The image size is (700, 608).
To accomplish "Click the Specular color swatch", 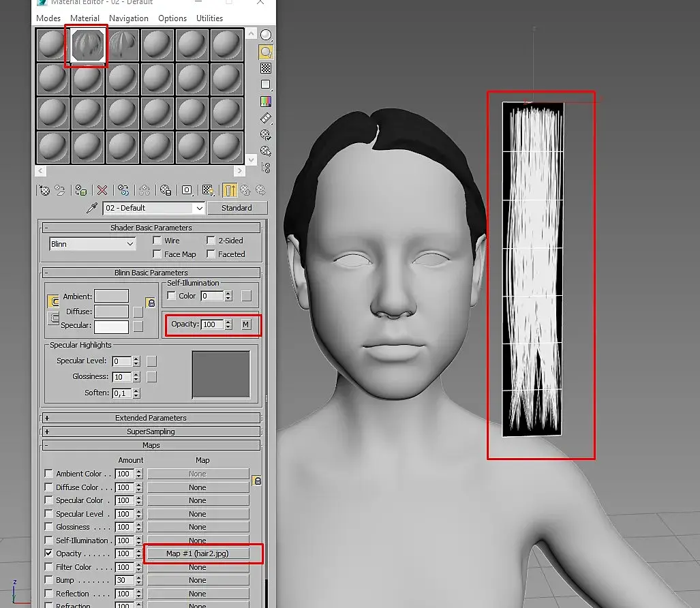I will pyautogui.click(x=112, y=326).
